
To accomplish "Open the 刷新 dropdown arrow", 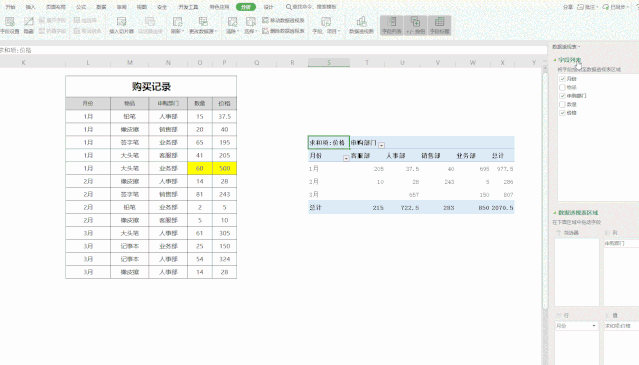I will [183, 31].
